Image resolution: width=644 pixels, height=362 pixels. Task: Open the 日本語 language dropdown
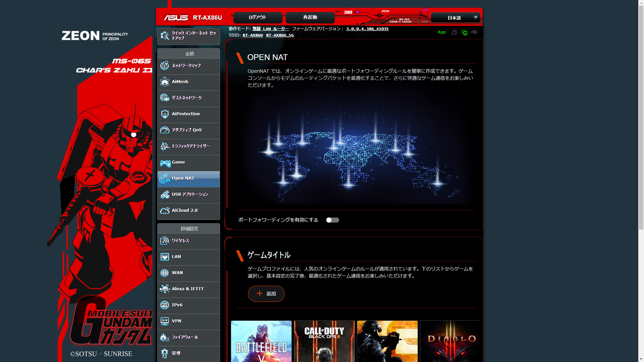point(455,18)
